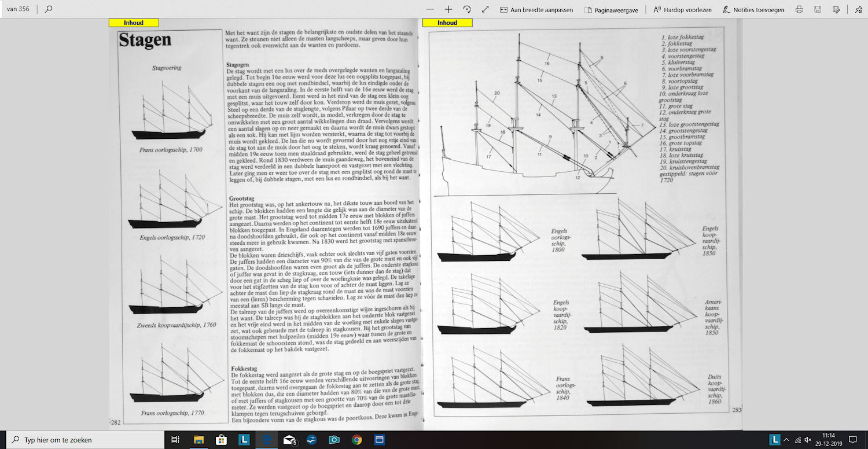Launch the Camera app from taskbar
This screenshot has width=868, height=449.
334,440
